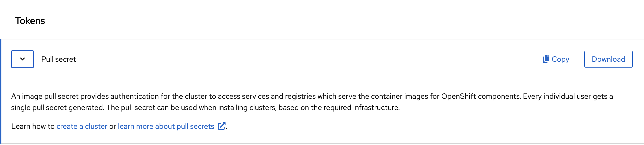This screenshot has width=644, height=145.
Task: Click the external link arrow icon
Action: [x=222, y=126]
